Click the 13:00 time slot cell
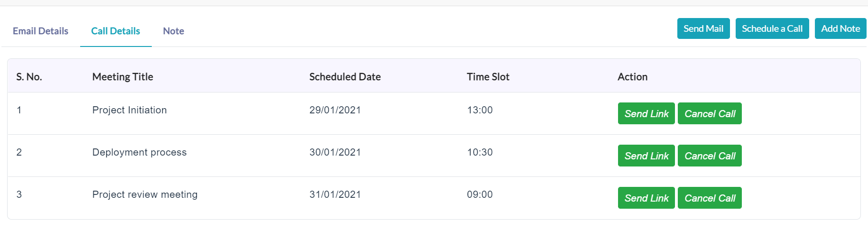 click(480, 110)
